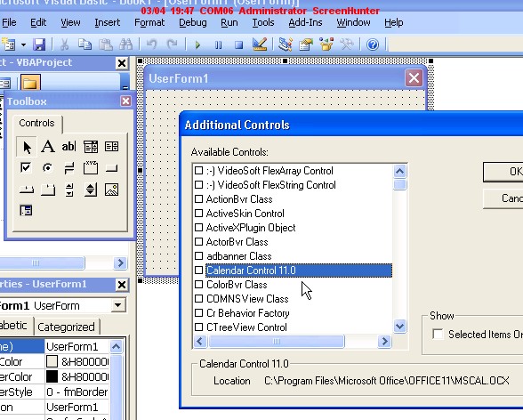
Task: Check ActiveXPlugin Object checkbox
Action: (199, 228)
